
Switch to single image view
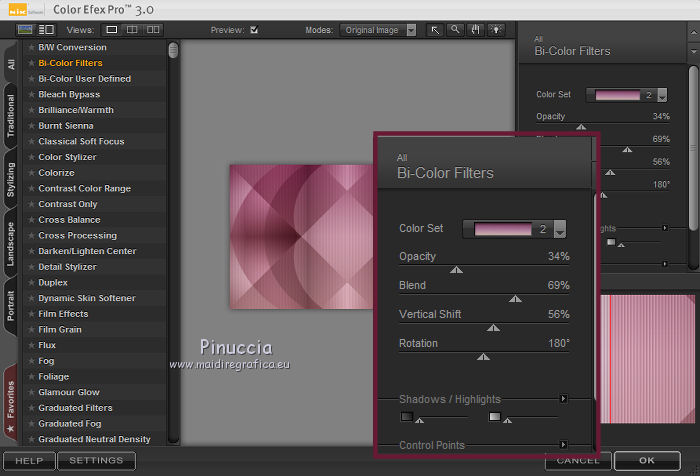pyautogui.click(x=114, y=30)
